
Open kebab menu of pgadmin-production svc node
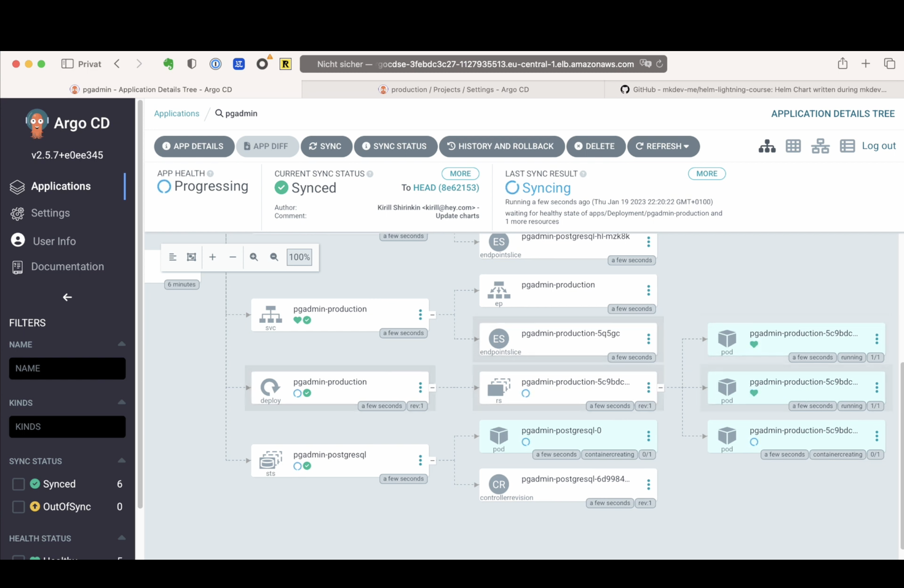(x=421, y=314)
